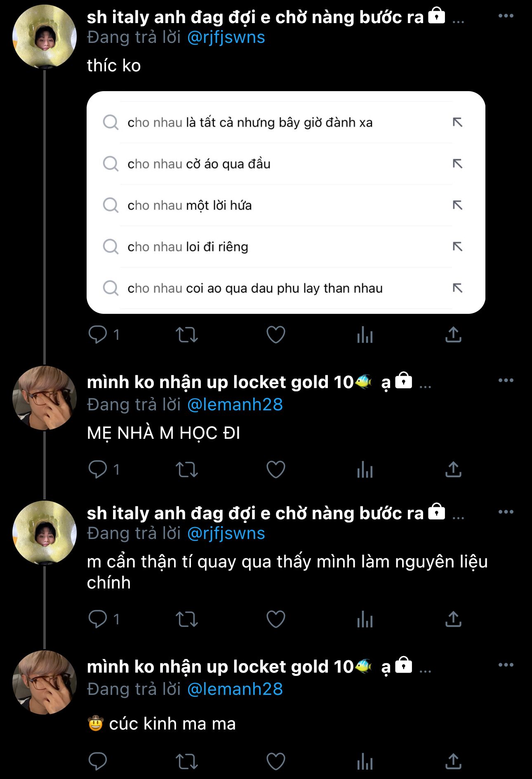Like the "cúc kinh ma ma" reply

pyautogui.click(x=275, y=762)
